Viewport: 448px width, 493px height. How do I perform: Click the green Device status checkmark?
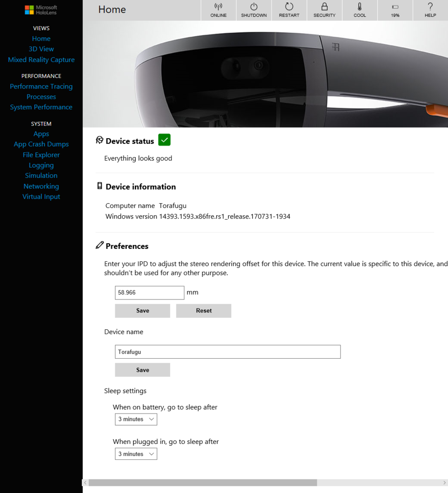164,140
